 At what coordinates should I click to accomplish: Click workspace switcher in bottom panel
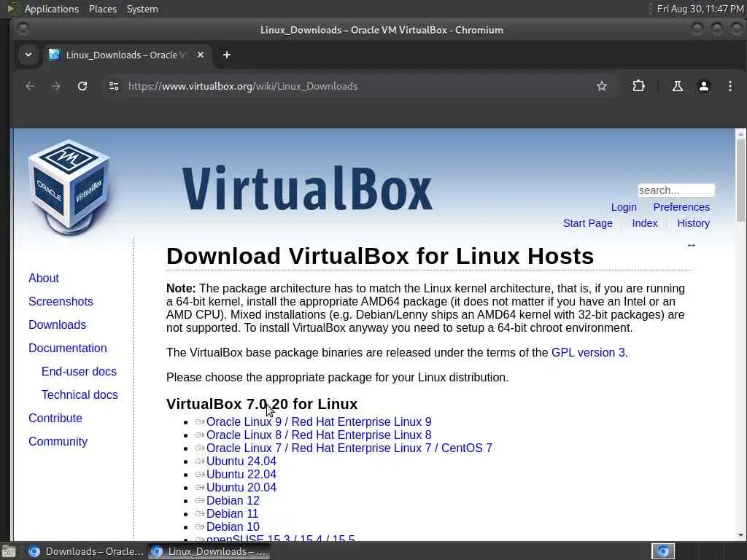click(x=663, y=551)
